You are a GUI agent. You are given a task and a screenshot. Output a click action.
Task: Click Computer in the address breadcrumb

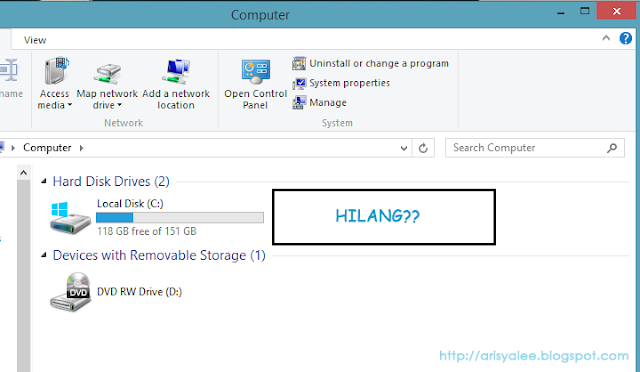[x=47, y=148]
